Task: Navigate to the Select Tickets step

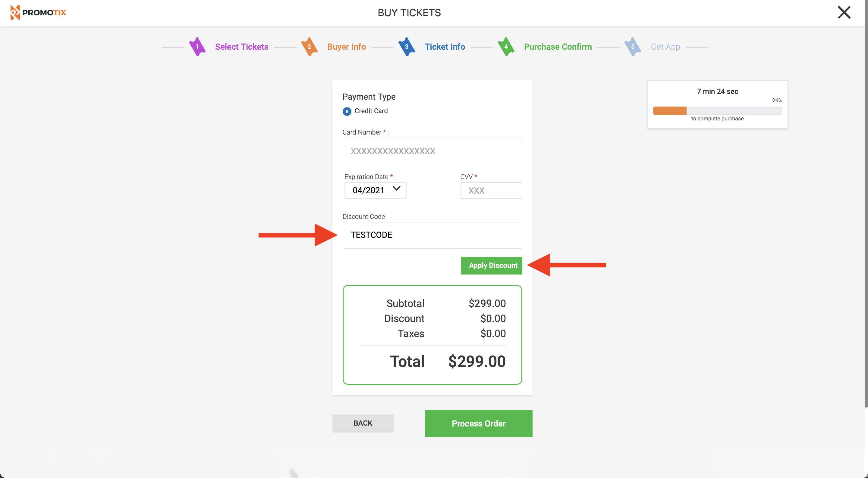Action: 242,47
